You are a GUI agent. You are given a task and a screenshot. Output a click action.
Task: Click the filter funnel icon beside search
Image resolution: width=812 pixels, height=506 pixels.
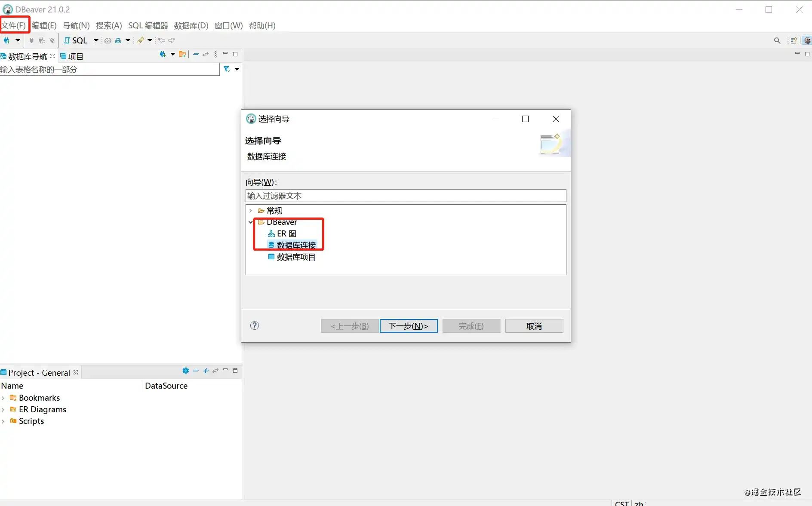tap(227, 69)
